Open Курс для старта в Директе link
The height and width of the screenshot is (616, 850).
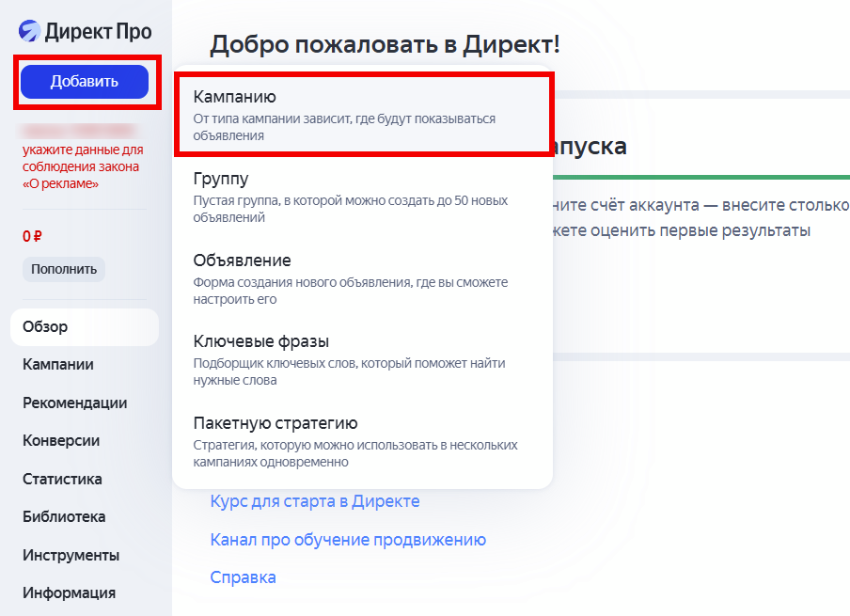(314, 501)
